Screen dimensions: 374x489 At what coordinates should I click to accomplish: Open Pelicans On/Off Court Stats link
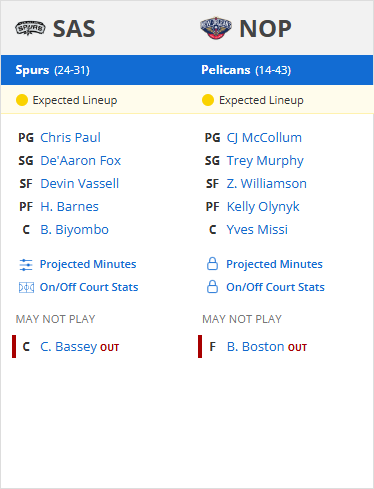coord(275,287)
